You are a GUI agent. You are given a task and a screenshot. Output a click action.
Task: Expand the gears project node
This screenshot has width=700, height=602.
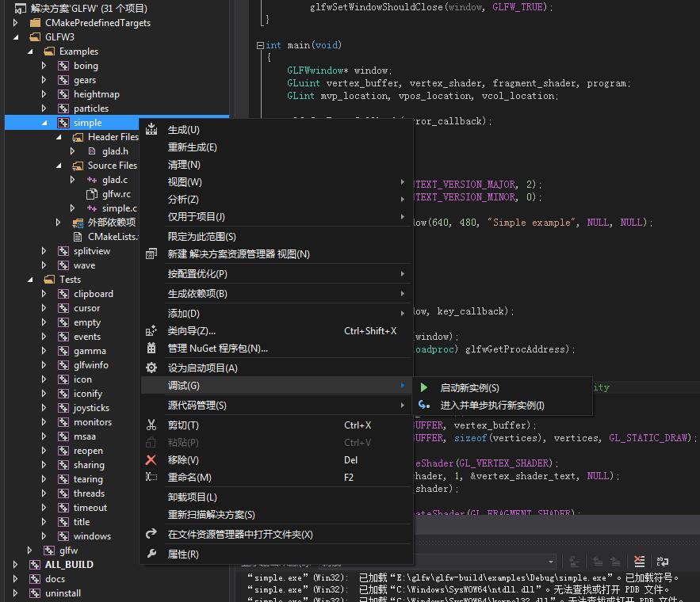click(x=44, y=80)
